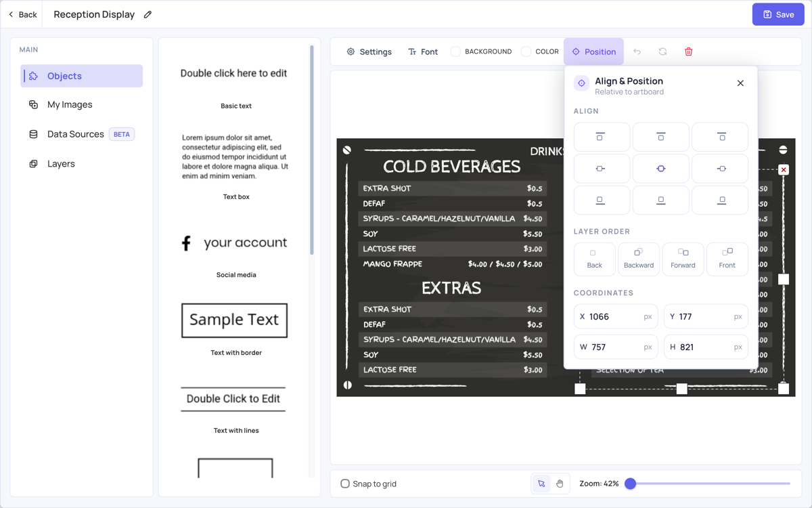Image resolution: width=812 pixels, height=508 pixels.
Task: Close the Align & Position panel
Action: [740, 83]
